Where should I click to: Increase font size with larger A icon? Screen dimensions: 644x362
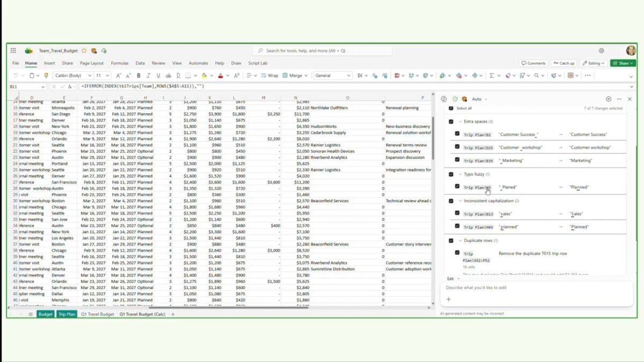coord(119,76)
